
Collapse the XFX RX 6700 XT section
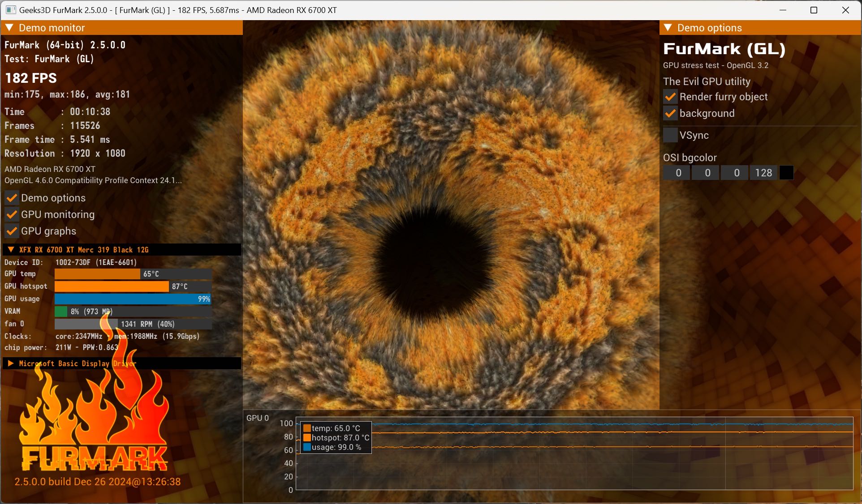[11, 250]
